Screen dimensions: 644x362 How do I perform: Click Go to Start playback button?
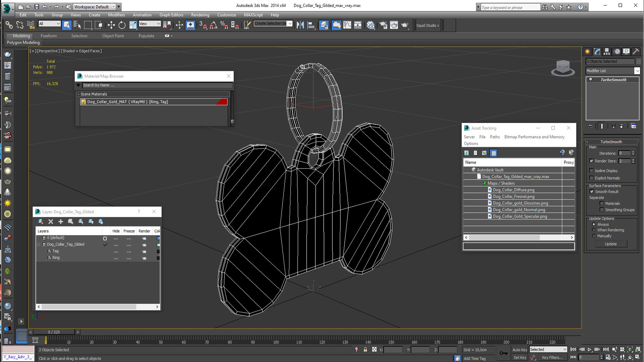[x=573, y=350]
